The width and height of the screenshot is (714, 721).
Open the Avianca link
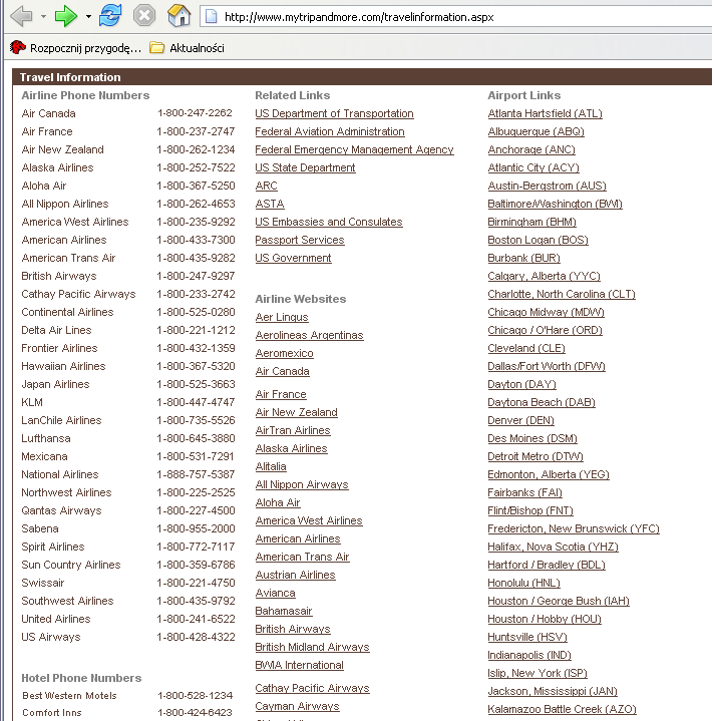[x=275, y=593]
